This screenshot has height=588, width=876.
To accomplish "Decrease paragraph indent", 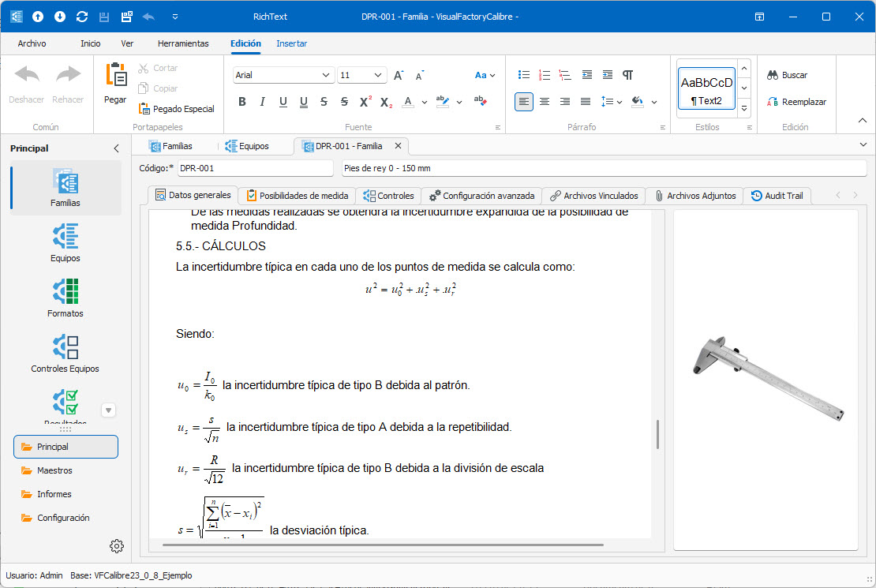I will (586, 75).
